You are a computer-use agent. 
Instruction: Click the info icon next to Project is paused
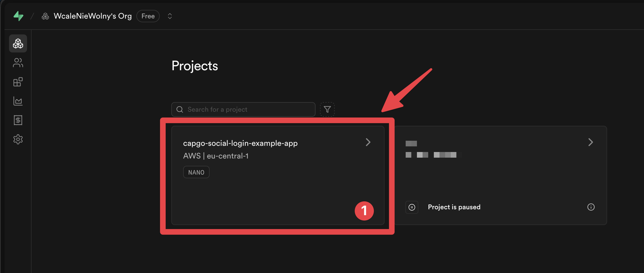[591, 207]
